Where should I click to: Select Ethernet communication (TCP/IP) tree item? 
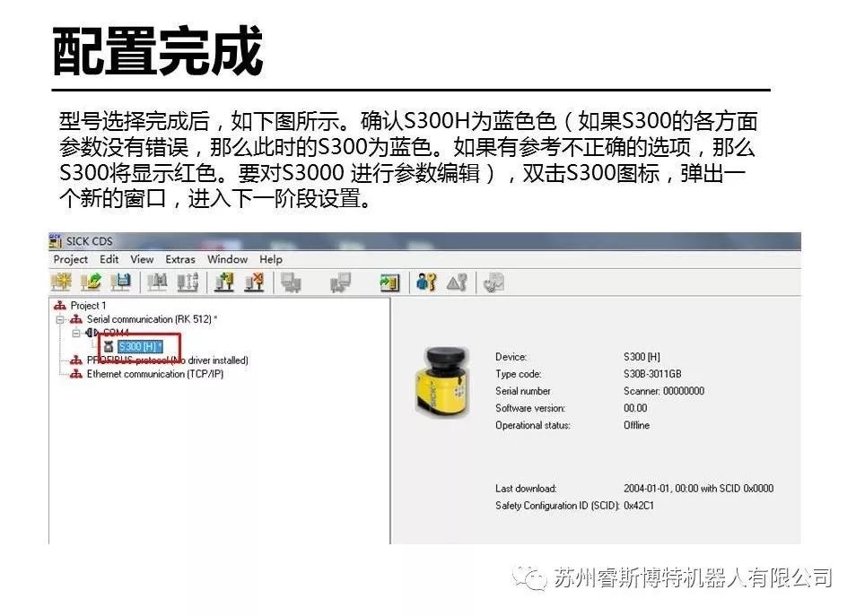(154, 374)
